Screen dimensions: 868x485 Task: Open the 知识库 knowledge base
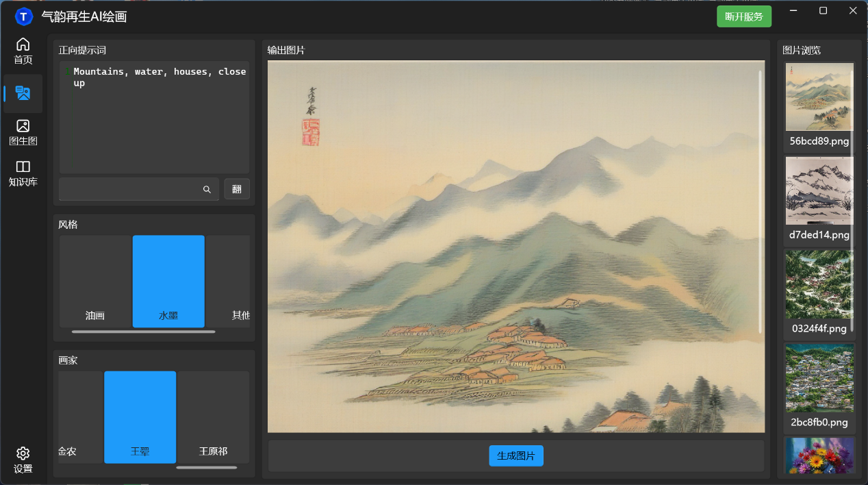(x=23, y=174)
